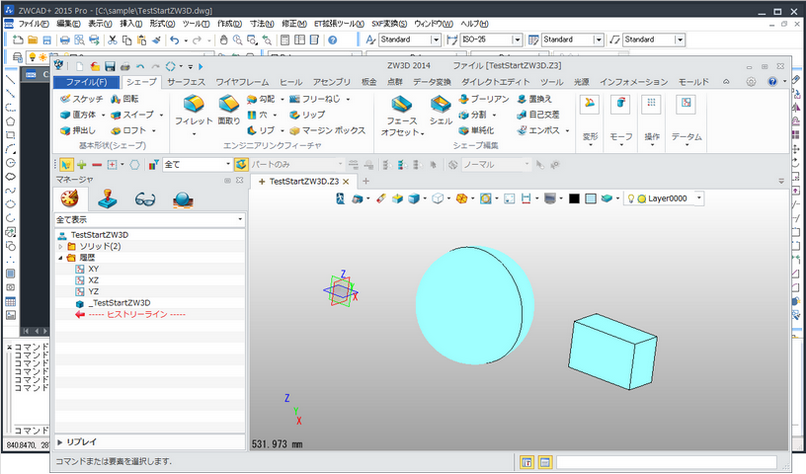Screen dimensions: 806x474
Task: Select the フリーねじ tool
Action: pyautogui.click(x=315, y=99)
